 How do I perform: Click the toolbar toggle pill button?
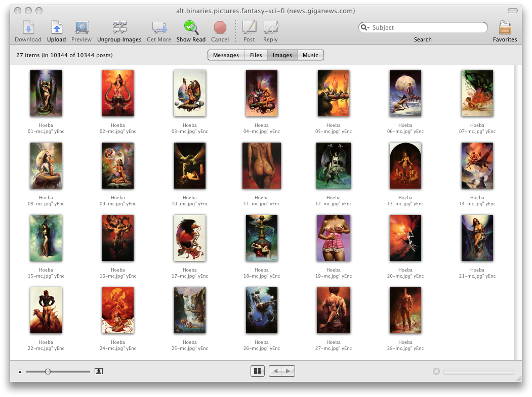(x=512, y=11)
